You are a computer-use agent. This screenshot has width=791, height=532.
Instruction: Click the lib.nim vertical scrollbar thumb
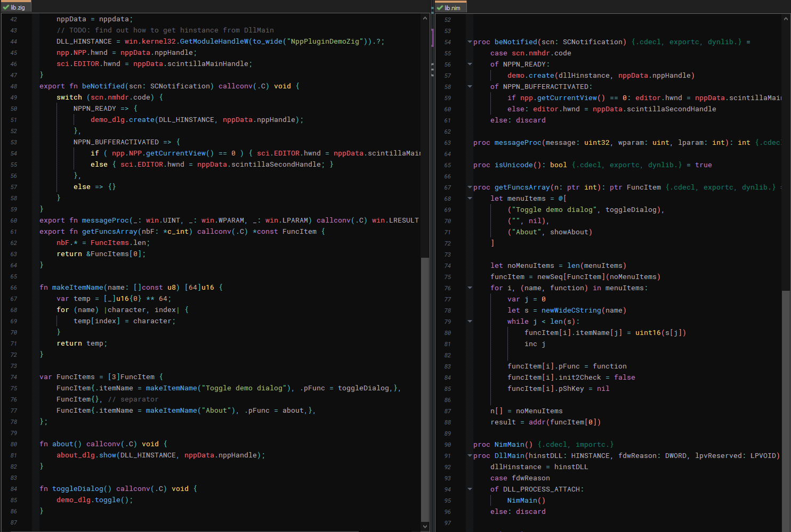tap(786, 410)
